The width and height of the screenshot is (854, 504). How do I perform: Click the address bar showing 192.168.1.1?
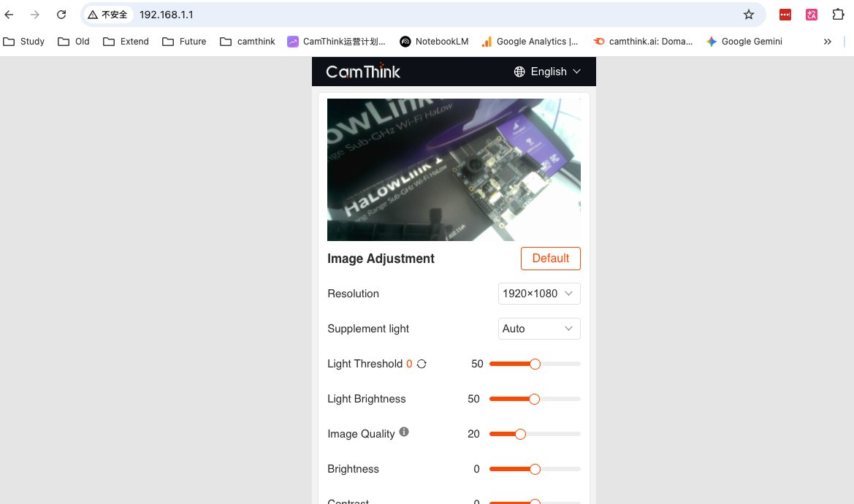438,15
